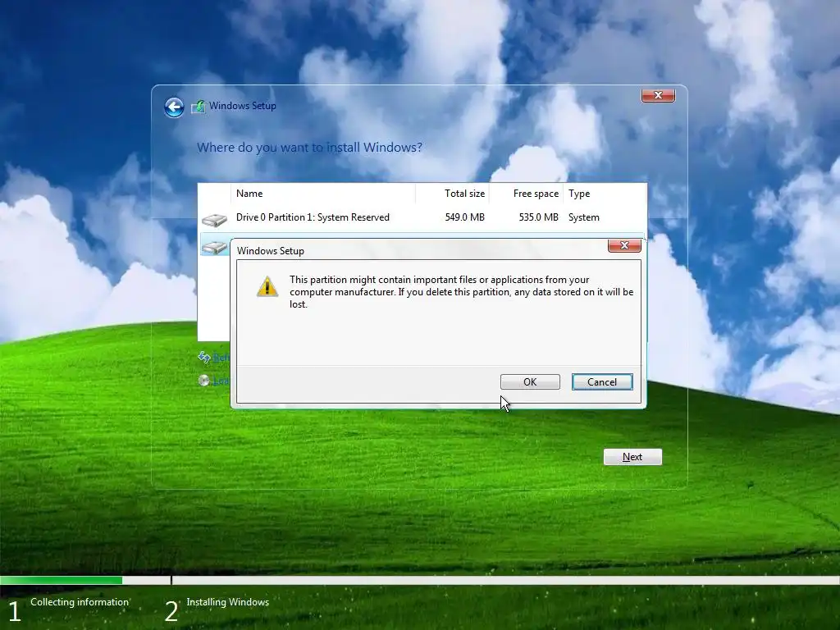Viewport: 840px width, 630px height.
Task: Click the Collecting information step label
Action: tap(80, 602)
